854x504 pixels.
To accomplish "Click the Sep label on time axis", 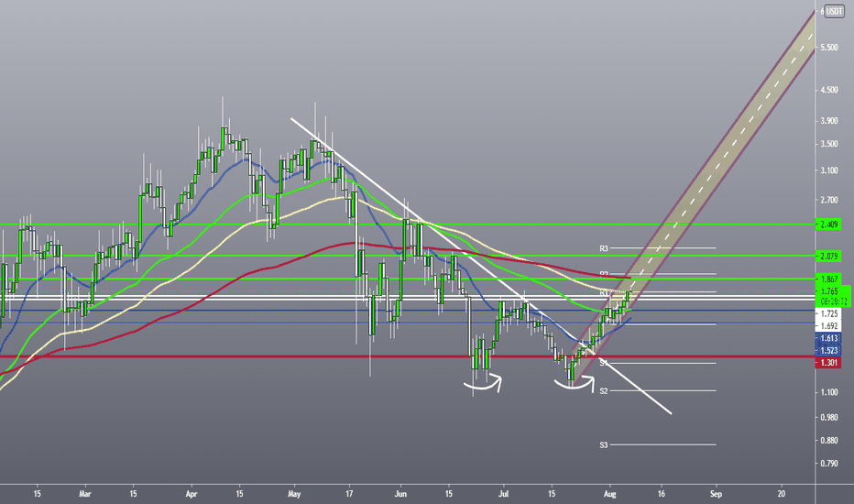I will [x=716, y=494].
